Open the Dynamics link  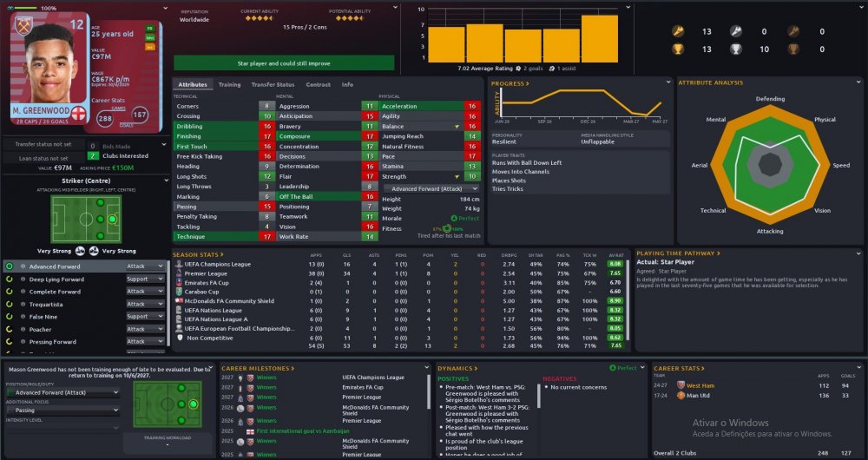(x=457, y=368)
